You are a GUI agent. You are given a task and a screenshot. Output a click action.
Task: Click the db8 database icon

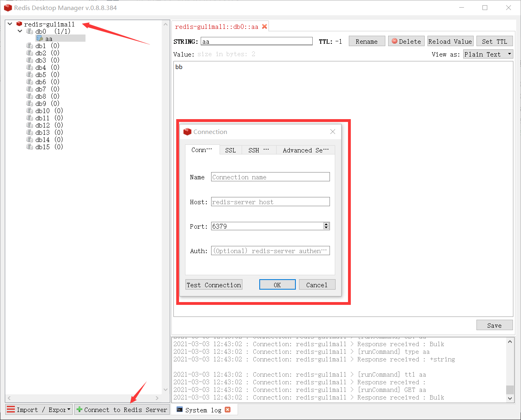click(30, 96)
